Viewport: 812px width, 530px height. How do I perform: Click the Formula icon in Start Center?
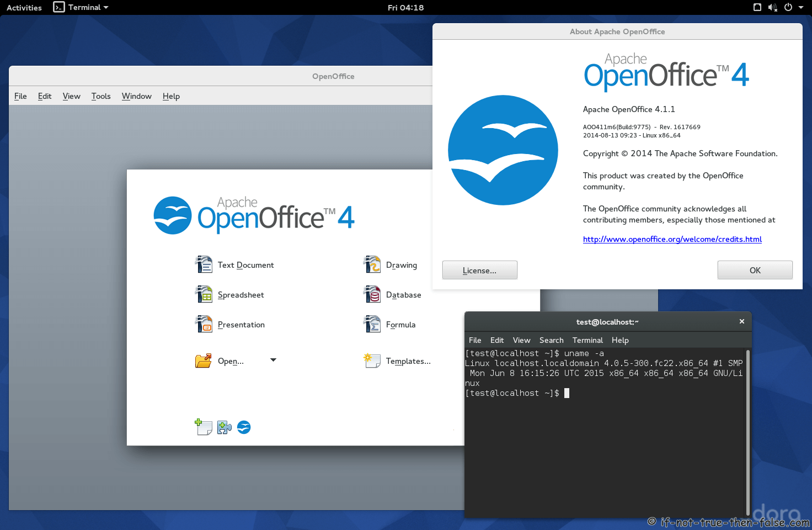[x=372, y=324]
